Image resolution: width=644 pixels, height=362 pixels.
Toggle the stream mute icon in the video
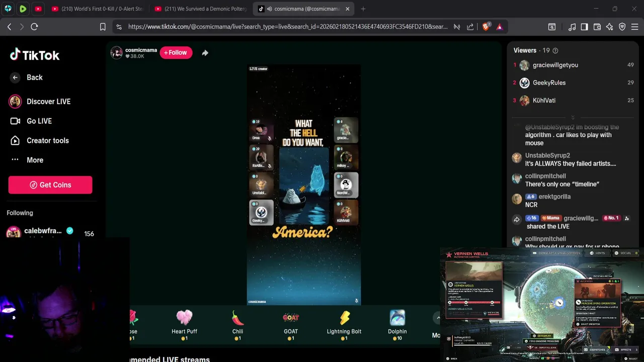click(356, 301)
